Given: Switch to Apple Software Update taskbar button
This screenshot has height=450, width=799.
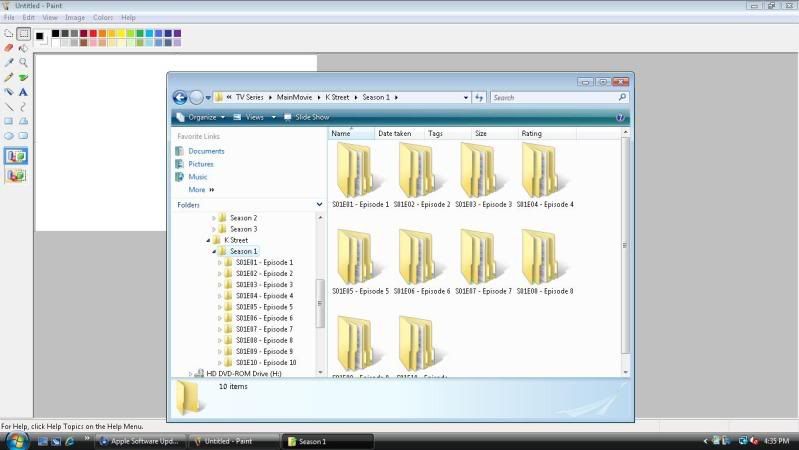Looking at the screenshot, I should pyautogui.click(x=140, y=441).
